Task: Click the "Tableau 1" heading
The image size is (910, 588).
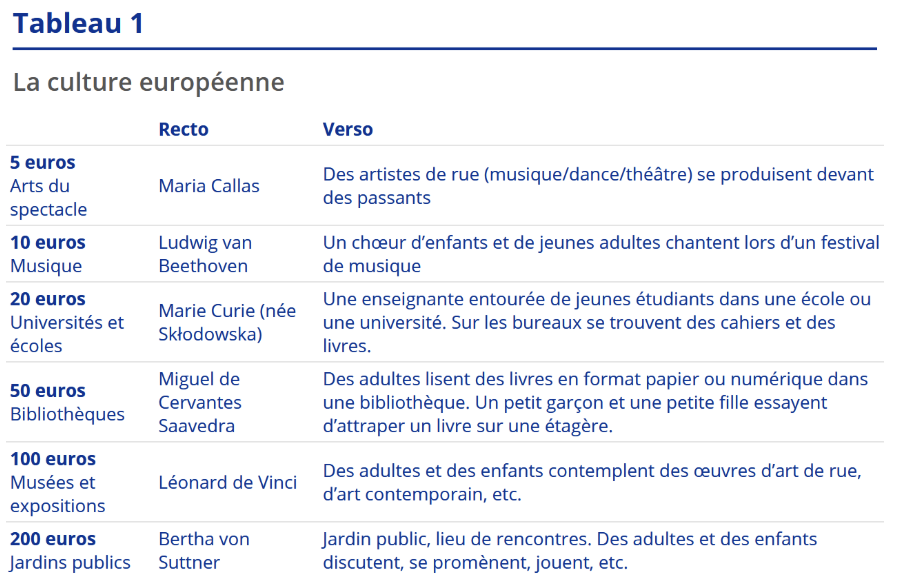Action: pos(79,23)
